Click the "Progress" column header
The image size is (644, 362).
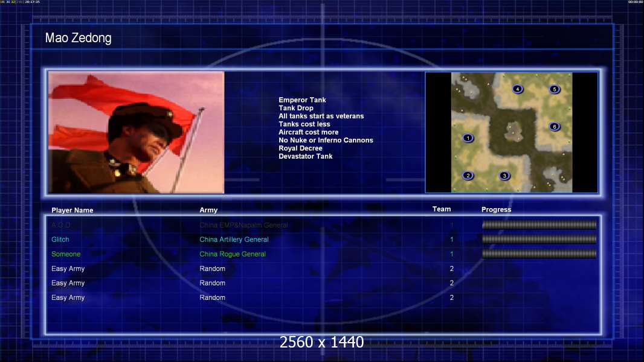click(x=496, y=209)
